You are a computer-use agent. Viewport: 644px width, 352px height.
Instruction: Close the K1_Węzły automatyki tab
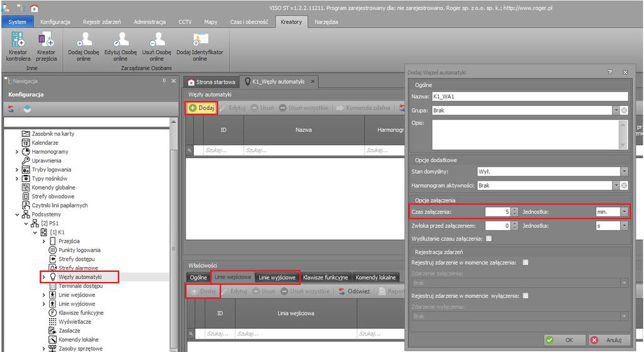click(x=312, y=81)
